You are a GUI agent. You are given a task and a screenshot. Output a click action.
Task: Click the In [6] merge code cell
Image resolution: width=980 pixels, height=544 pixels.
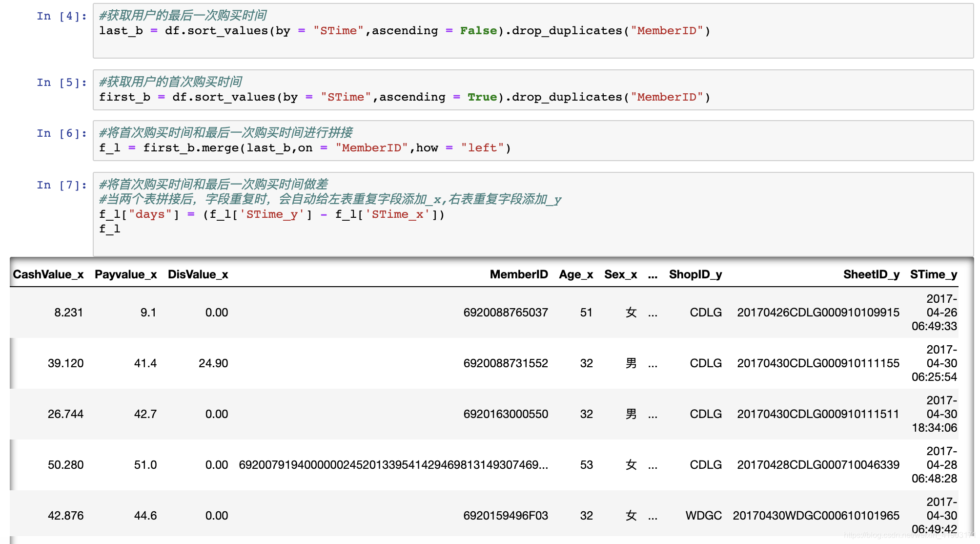click(532, 141)
